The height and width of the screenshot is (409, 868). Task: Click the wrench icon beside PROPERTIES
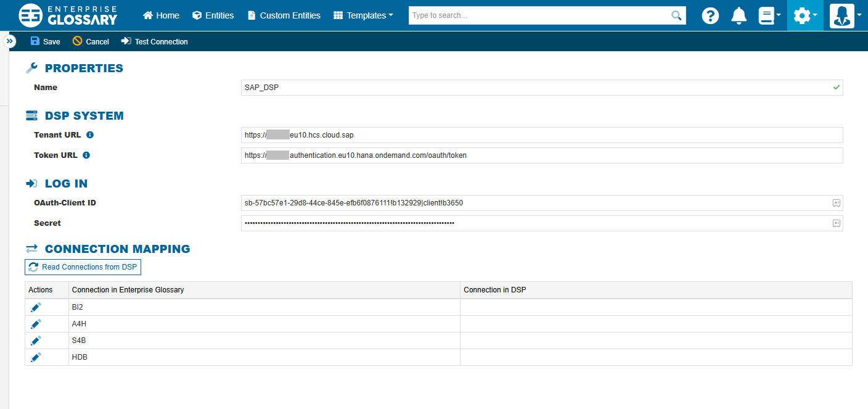(31, 68)
